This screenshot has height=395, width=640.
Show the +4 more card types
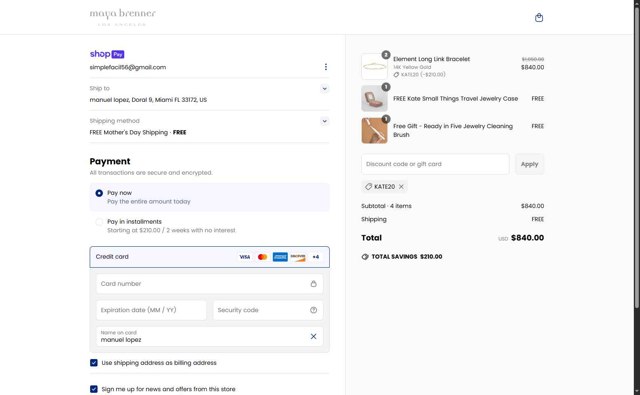point(316,257)
